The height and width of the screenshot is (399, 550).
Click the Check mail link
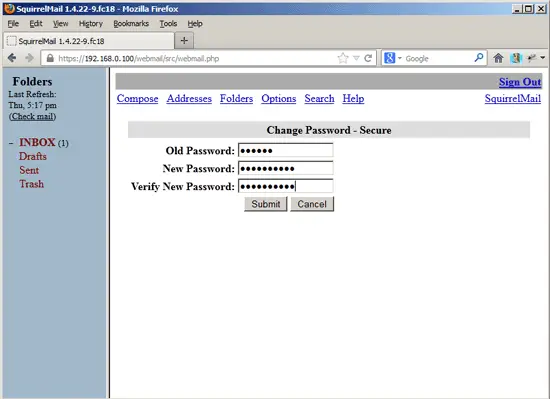tap(32, 116)
